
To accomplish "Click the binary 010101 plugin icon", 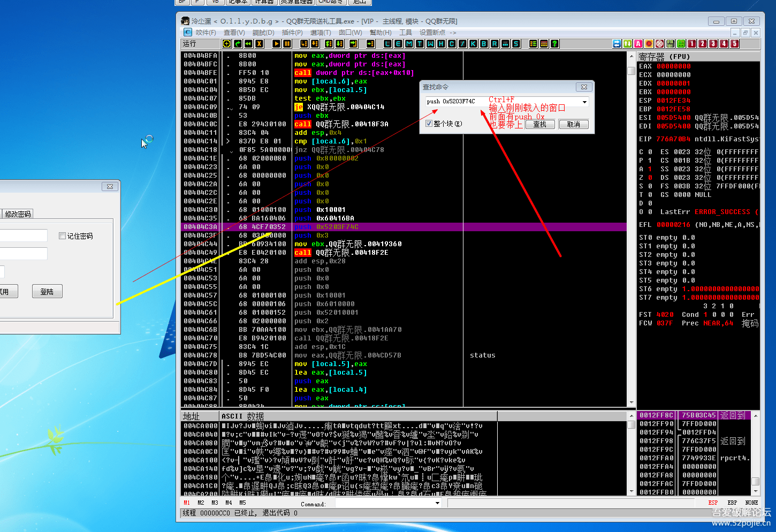I will tap(671, 44).
